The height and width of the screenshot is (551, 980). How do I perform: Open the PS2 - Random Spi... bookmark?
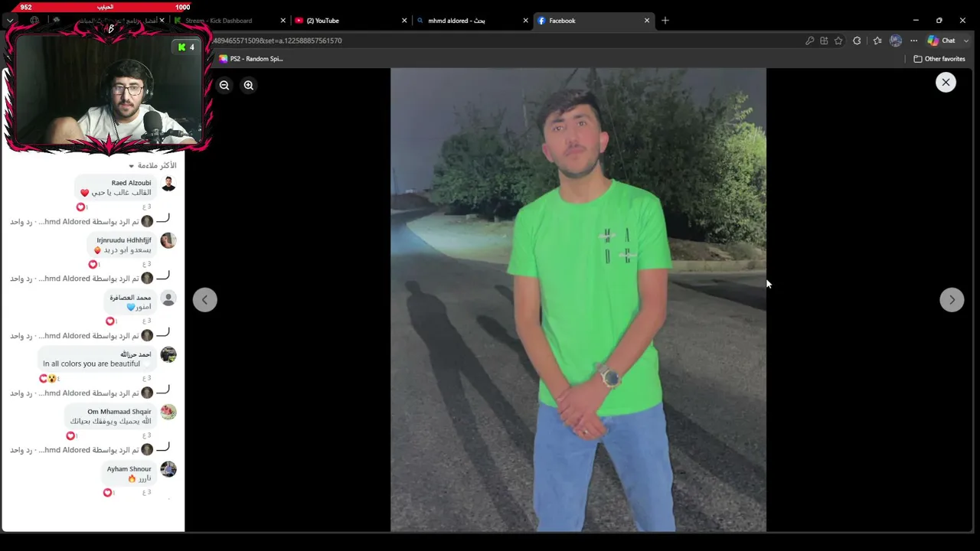(251, 59)
